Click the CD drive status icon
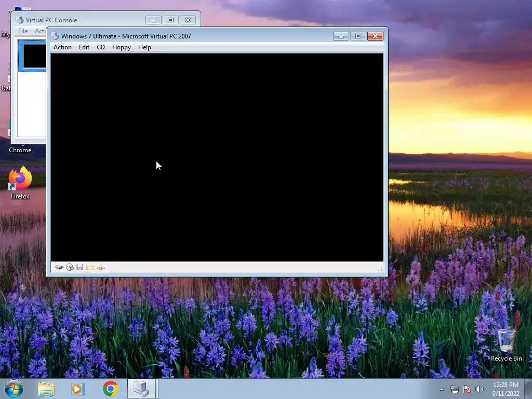Viewport: 532px width, 399px height. (x=70, y=268)
